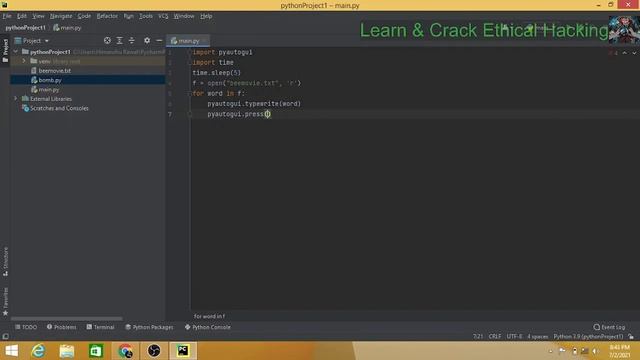Open OBS Studio from taskbar
Image resolution: width=640 pixels, height=360 pixels.
click(x=154, y=351)
